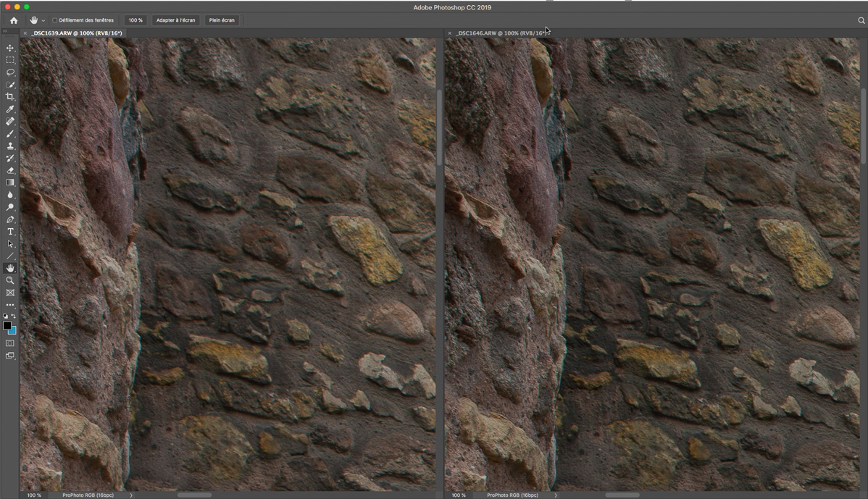Image resolution: width=868 pixels, height=499 pixels.
Task: Select the Move tool
Action: tap(10, 48)
